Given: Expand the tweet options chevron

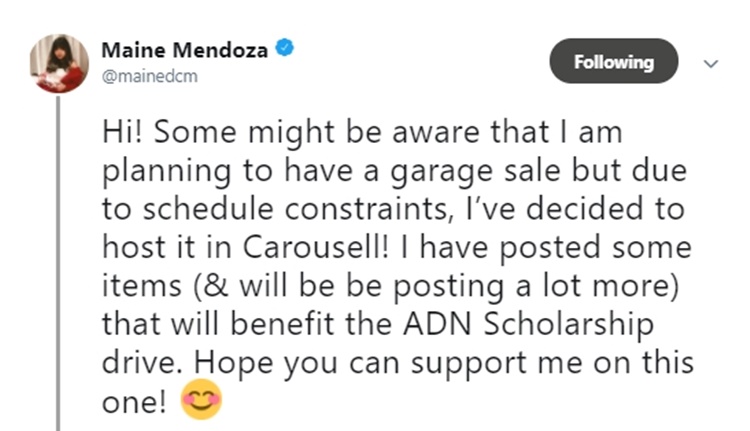Looking at the screenshot, I should pyautogui.click(x=711, y=62).
